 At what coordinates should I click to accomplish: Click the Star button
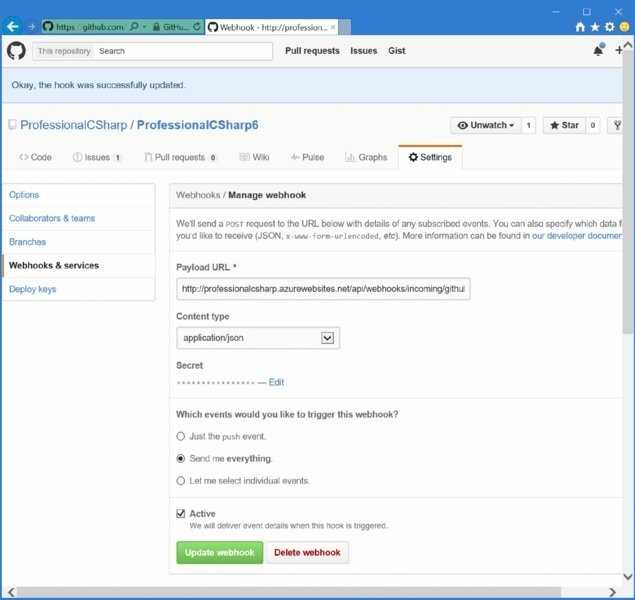[564, 125]
